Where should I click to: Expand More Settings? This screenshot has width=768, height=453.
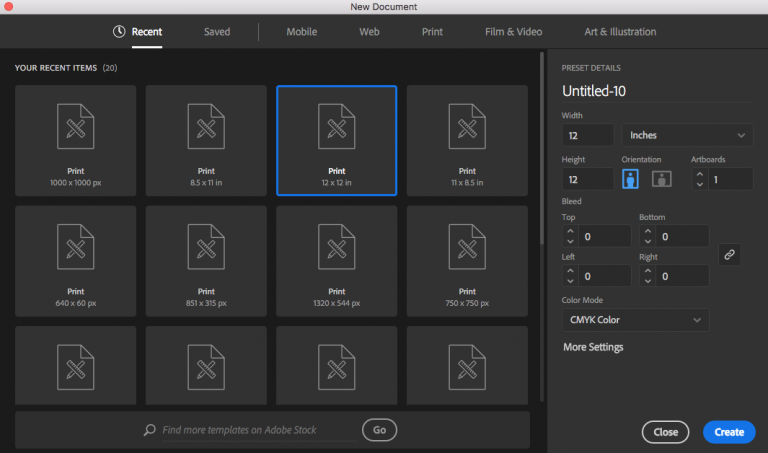(x=593, y=347)
